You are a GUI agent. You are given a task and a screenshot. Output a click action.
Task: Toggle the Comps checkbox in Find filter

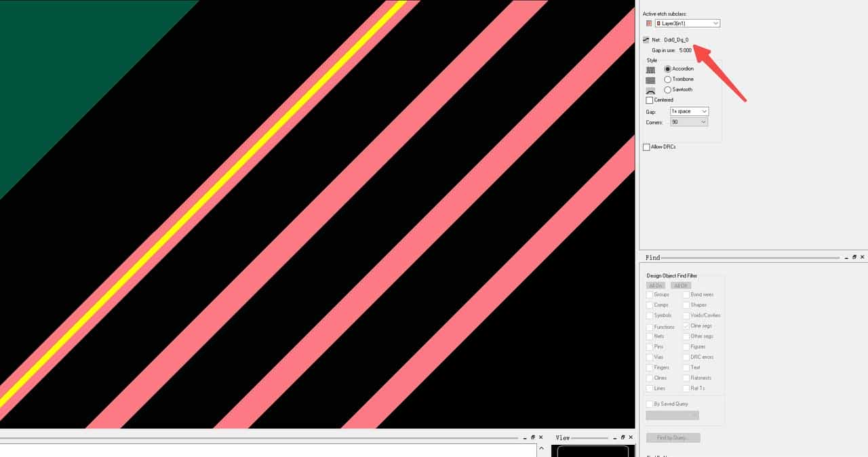pos(650,305)
